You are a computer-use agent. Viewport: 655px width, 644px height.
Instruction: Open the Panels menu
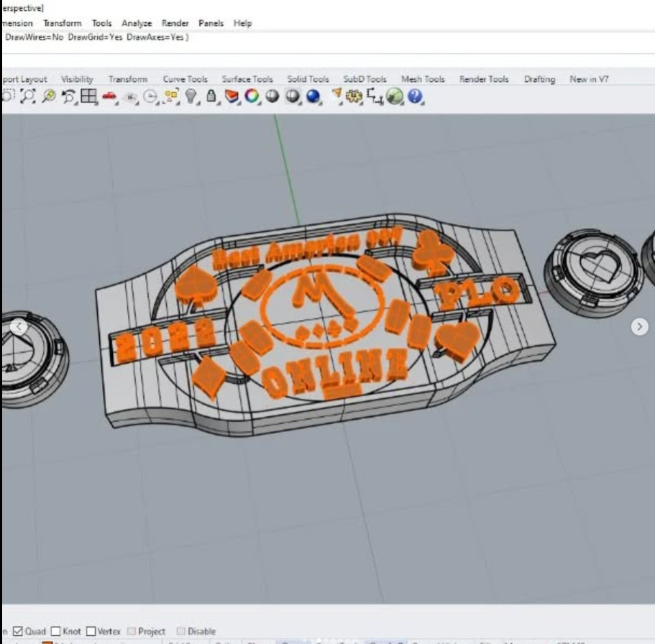pos(211,23)
